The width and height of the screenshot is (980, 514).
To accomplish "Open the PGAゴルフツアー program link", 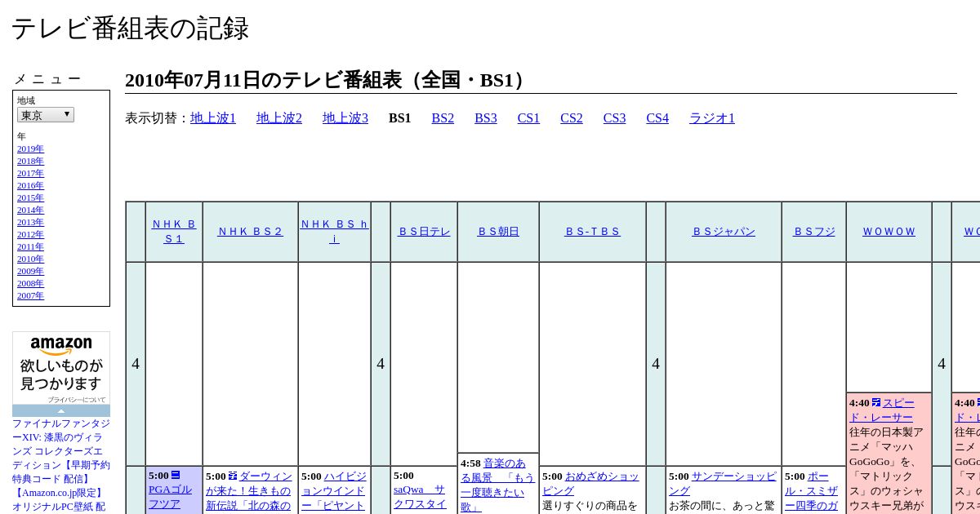I will click(x=170, y=497).
